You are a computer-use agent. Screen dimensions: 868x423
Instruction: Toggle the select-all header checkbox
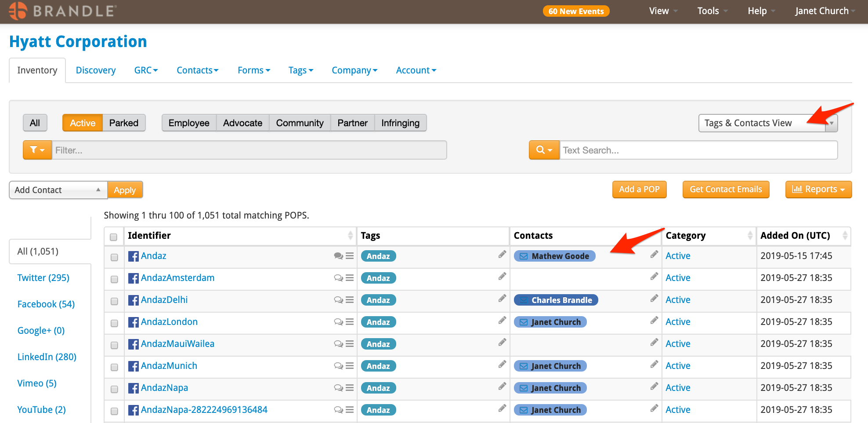[x=114, y=237]
